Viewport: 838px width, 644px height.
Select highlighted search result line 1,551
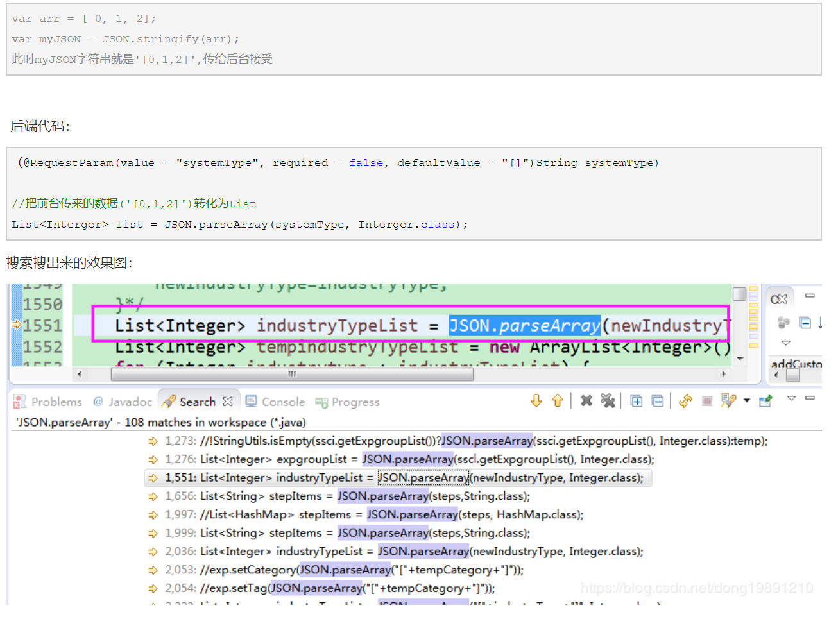tap(398, 478)
